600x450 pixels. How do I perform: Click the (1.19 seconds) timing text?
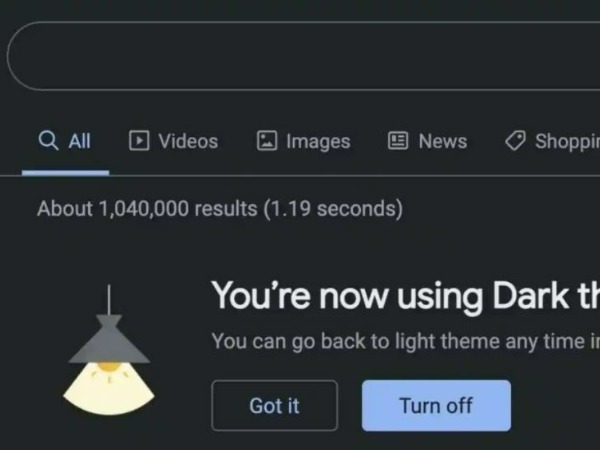[x=333, y=209]
